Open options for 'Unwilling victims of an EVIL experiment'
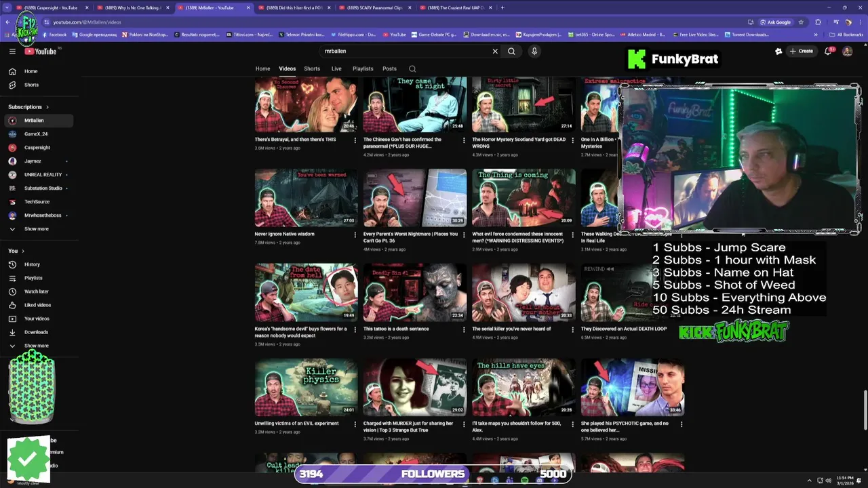The width and height of the screenshot is (868, 488). [355, 425]
